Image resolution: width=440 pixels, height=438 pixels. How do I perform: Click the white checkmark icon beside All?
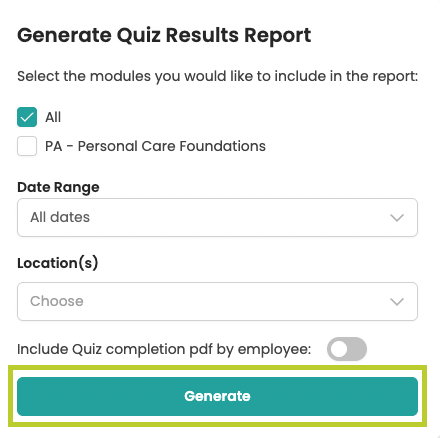click(x=27, y=117)
